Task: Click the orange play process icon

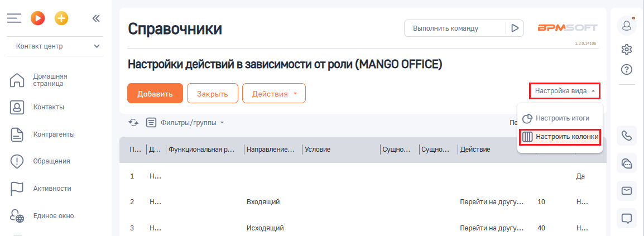Action: coord(38,18)
